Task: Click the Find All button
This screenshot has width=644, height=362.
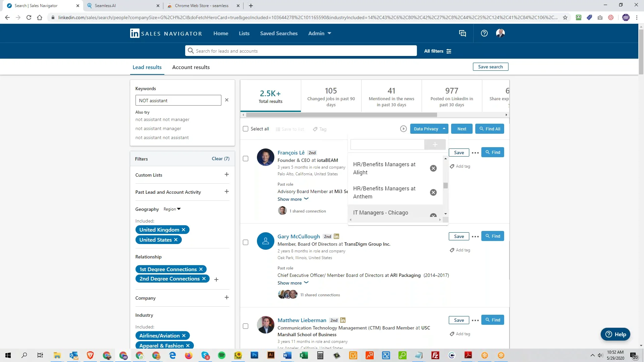Action: coord(490,129)
